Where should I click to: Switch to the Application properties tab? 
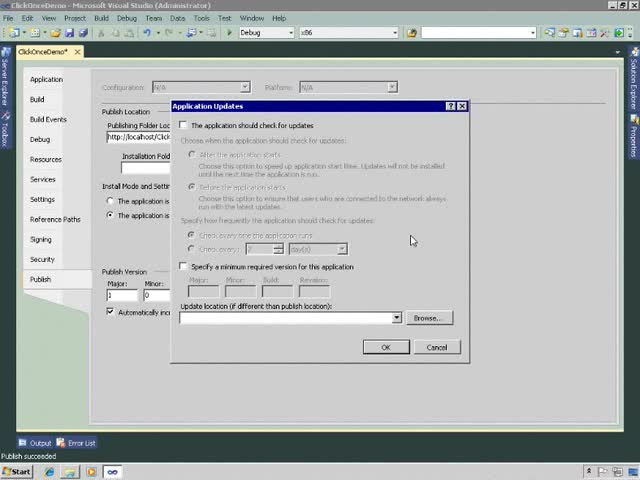pos(46,80)
